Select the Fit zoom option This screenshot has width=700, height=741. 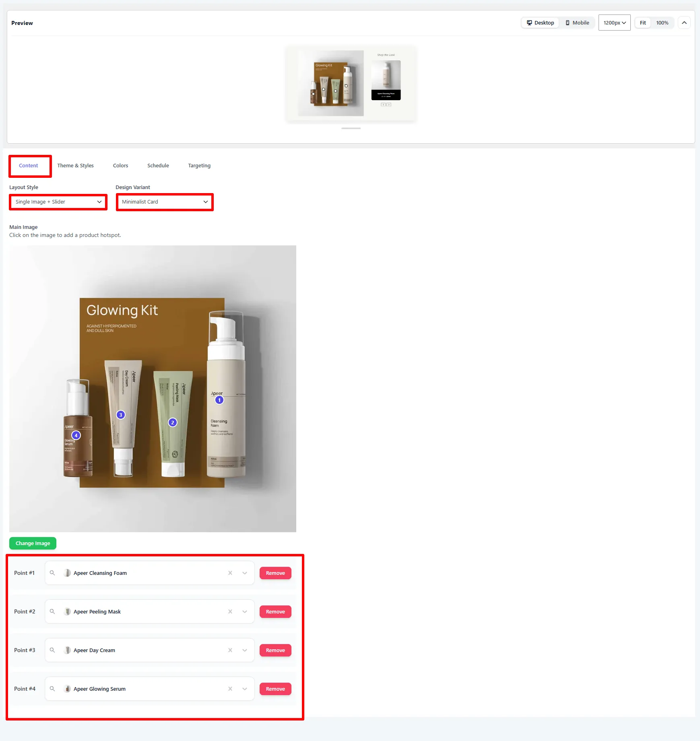643,23
